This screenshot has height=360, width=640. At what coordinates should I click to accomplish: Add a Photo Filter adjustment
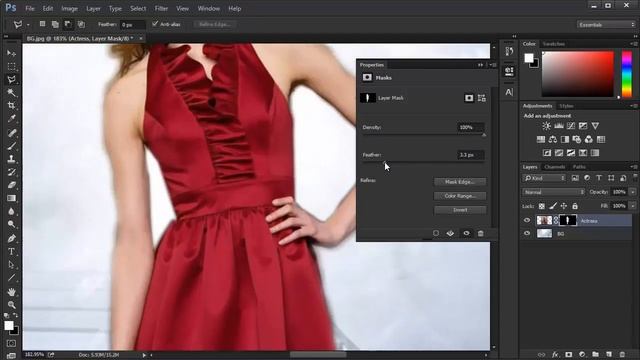click(577, 140)
